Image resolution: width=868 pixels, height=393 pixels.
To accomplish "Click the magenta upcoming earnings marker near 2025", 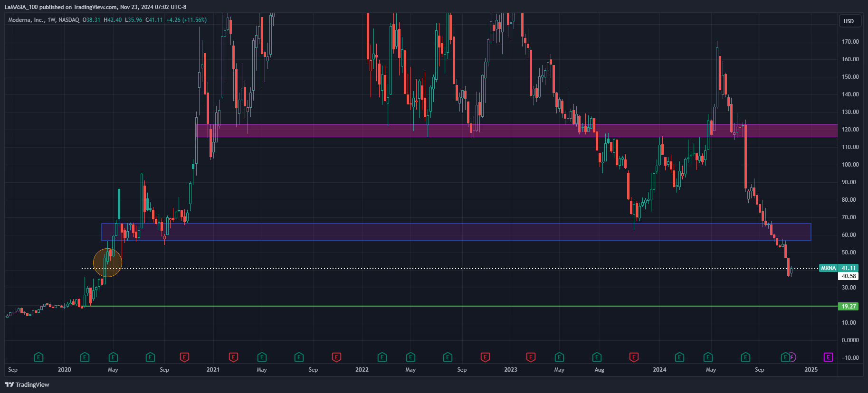I will click(x=828, y=357).
